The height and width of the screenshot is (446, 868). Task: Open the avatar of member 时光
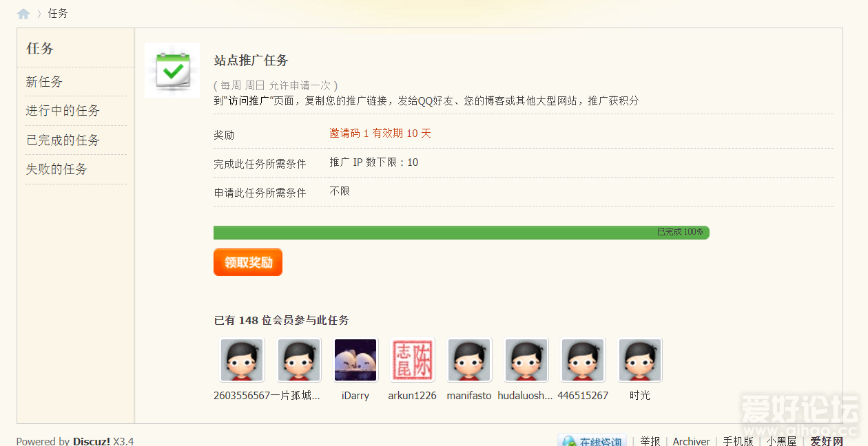[640, 360]
